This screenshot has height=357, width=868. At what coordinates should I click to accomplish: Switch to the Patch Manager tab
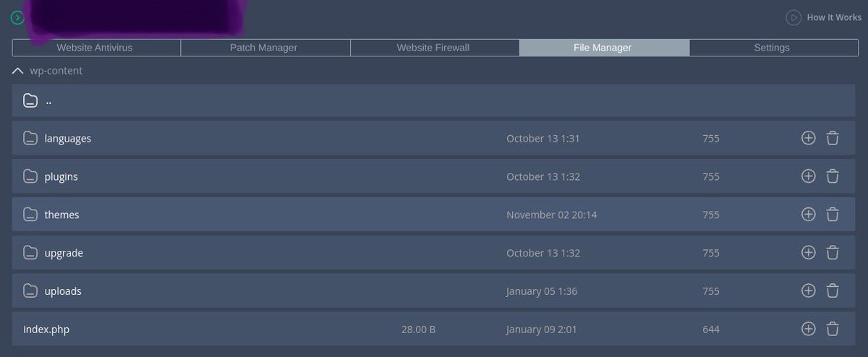click(265, 48)
